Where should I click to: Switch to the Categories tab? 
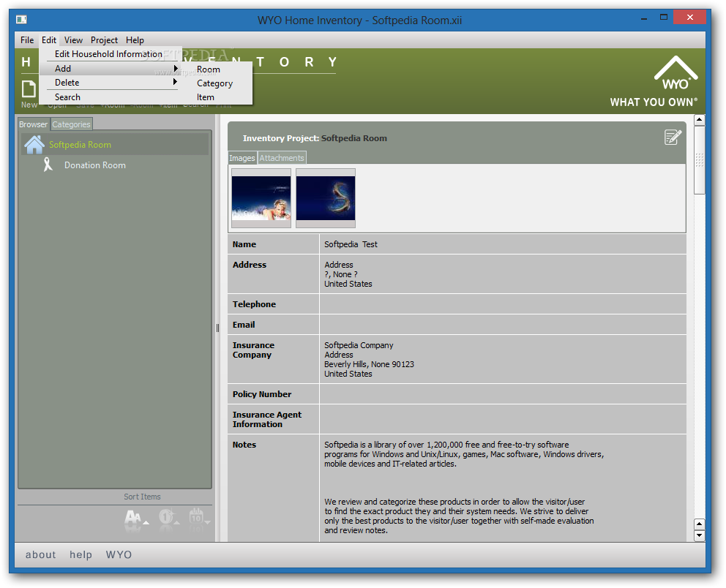(71, 124)
